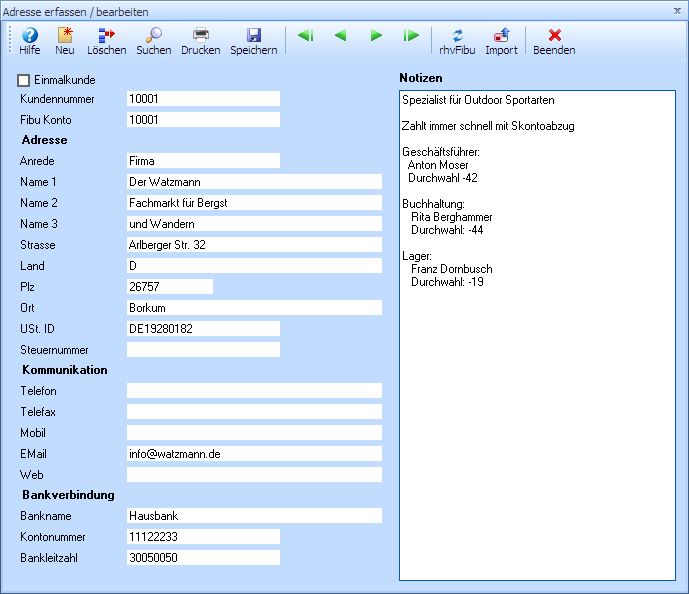
Task: Sync with rhvFibu
Action: (x=457, y=40)
